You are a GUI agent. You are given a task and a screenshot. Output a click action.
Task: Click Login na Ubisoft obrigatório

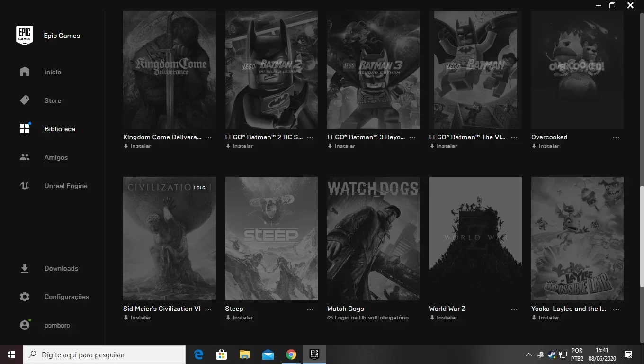[368, 318]
